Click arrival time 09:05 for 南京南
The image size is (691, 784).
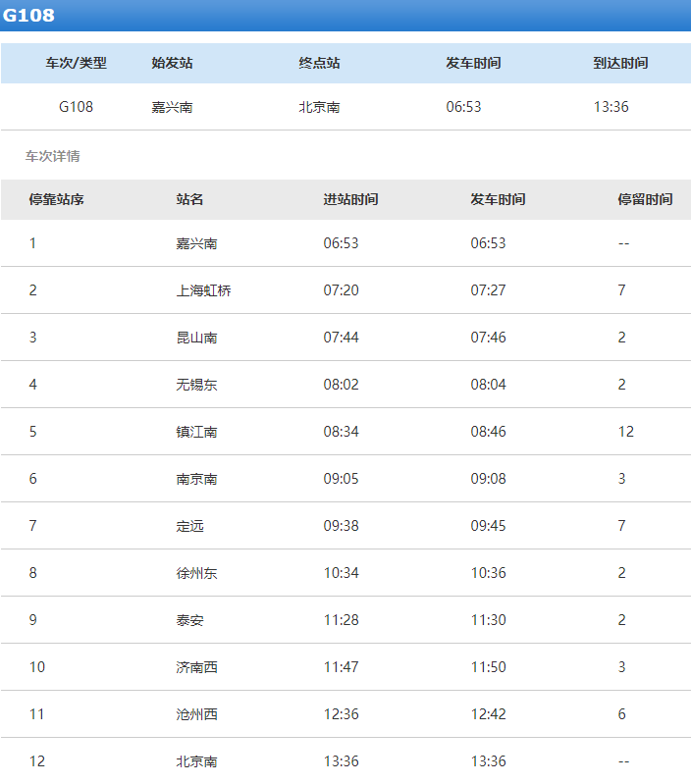click(x=341, y=479)
